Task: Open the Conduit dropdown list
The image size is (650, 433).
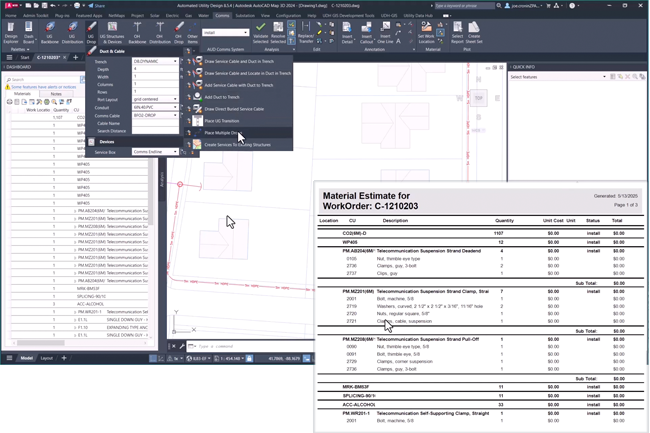Action: 175,108
